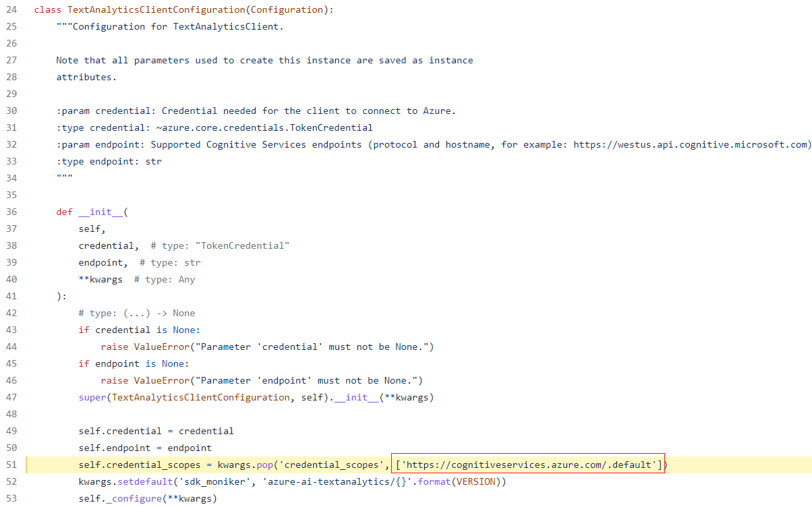Click line number 24 next to the class definition
The height and width of the screenshot is (507, 812).
[x=11, y=9]
